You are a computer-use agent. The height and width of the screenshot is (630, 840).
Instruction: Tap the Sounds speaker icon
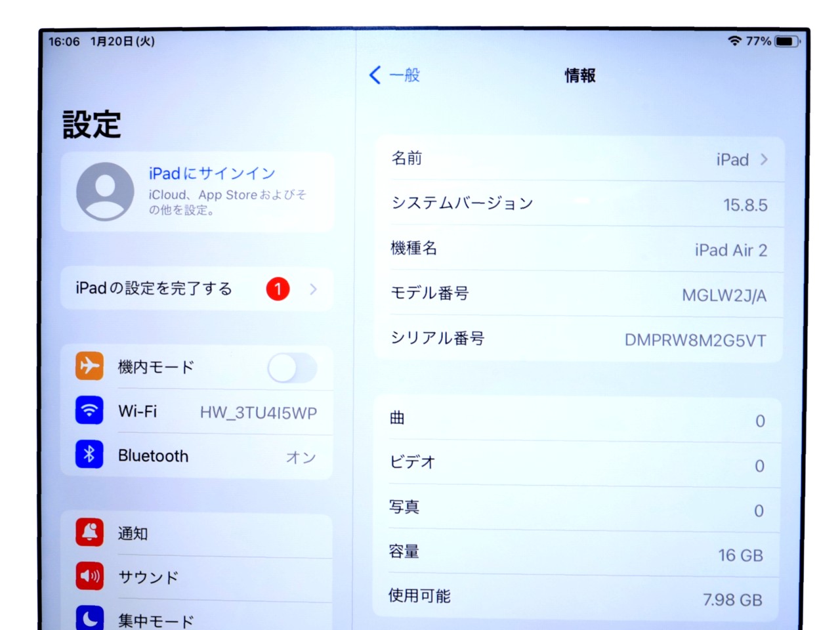[89, 576]
